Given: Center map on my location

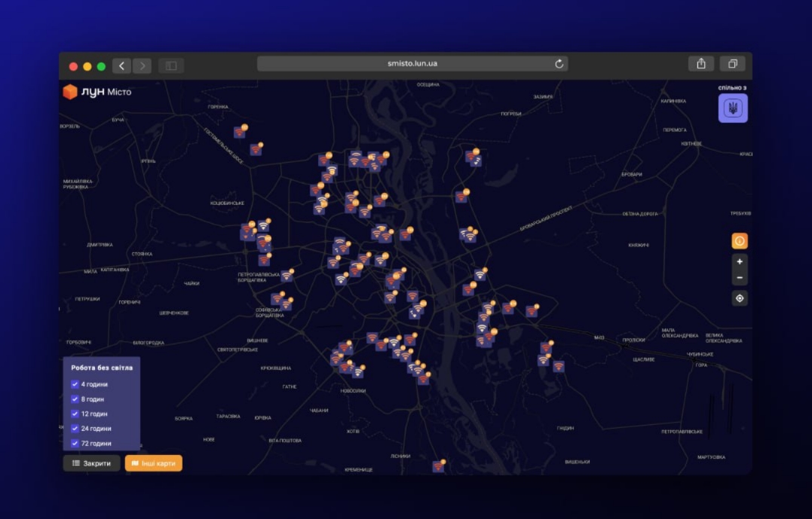Looking at the screenshot, I should click(740, 298).
